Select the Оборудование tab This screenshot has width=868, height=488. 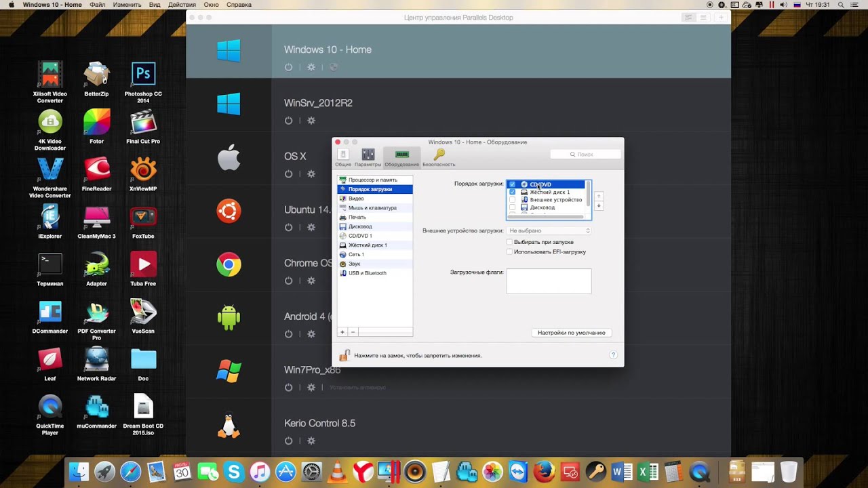click(x=401, y=158)
